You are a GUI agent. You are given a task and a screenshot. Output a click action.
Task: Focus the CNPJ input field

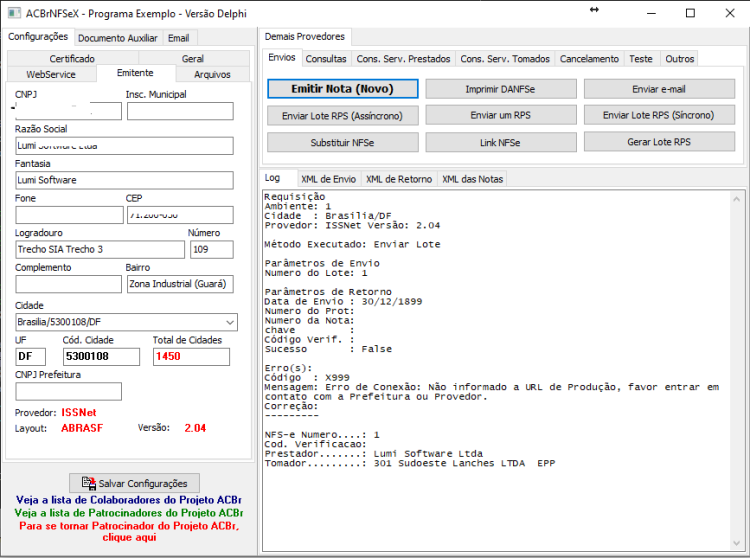click(68, 111)
